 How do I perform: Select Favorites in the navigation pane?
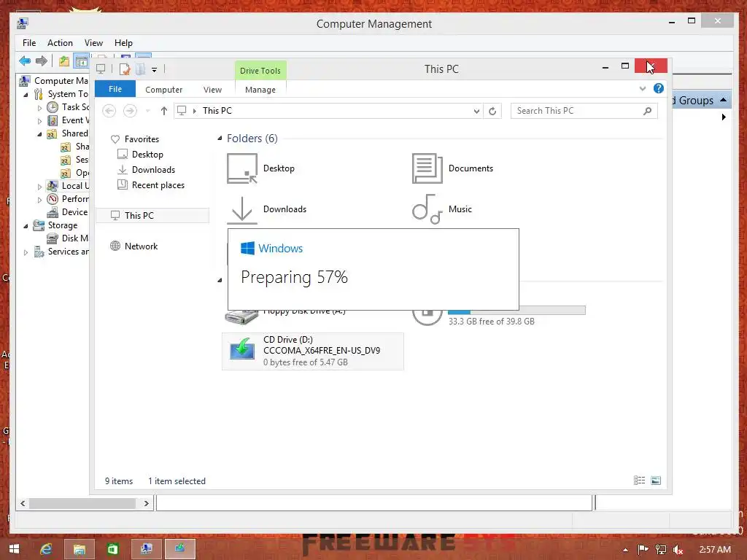click(142, 139)
